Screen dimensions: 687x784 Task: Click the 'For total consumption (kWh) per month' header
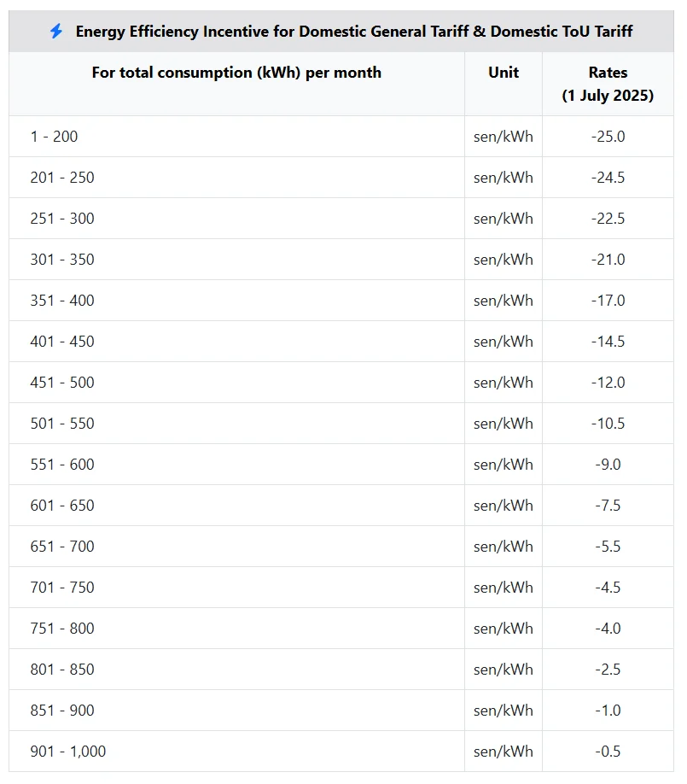(x=236, y=73)
